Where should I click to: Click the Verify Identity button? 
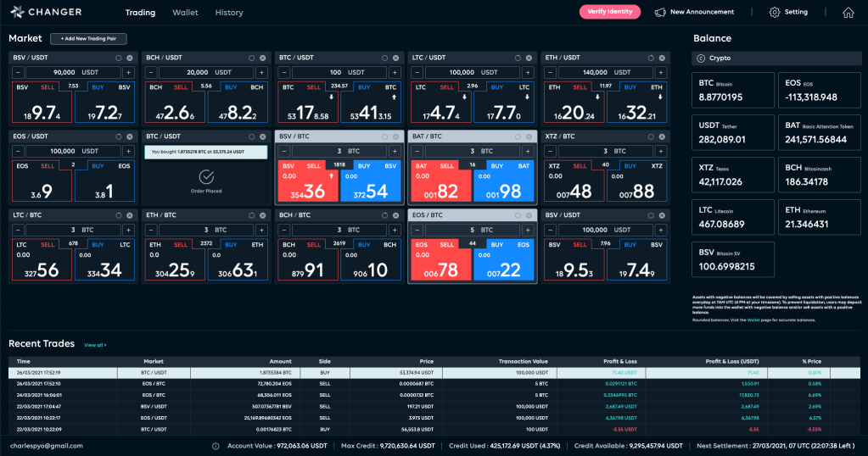(x=609, y=12)
